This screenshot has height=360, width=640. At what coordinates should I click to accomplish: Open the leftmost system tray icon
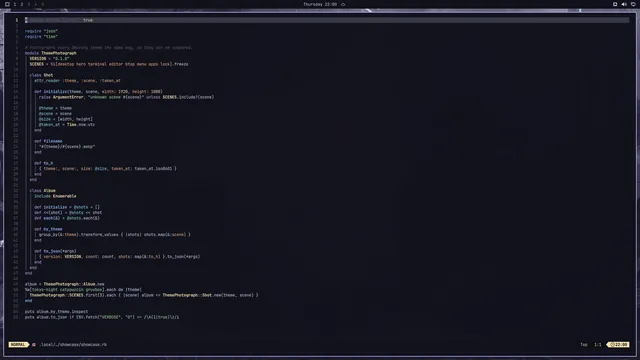click(615, 4)
